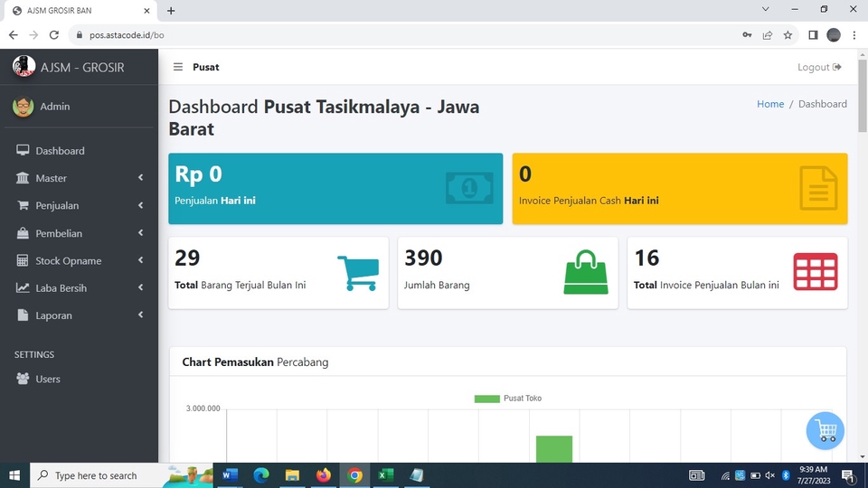Click the green shopping bag icon

[586, 272]
